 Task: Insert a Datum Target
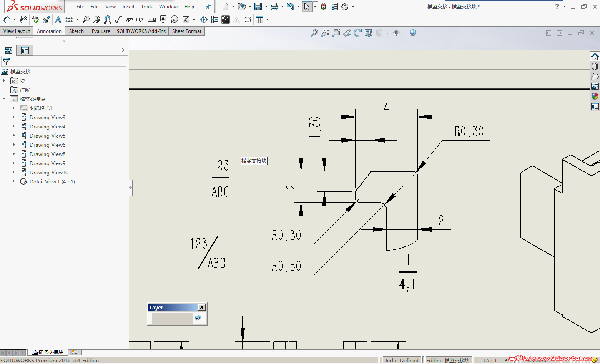[x=174, y=20]
